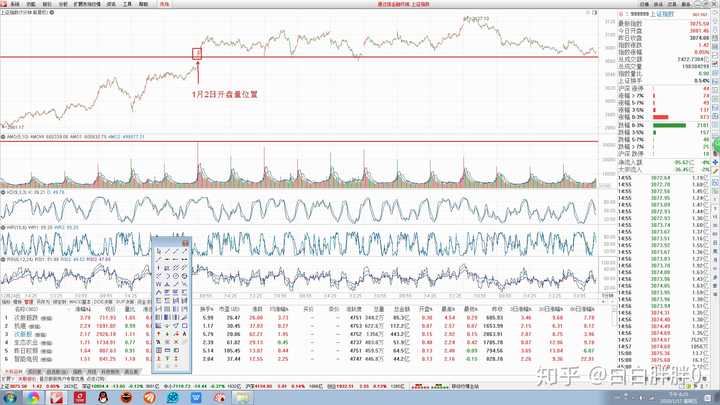Viewport: 720px width, 405px height.
Task: Sort table by 涨幅% column header
Action: point(84,309)
